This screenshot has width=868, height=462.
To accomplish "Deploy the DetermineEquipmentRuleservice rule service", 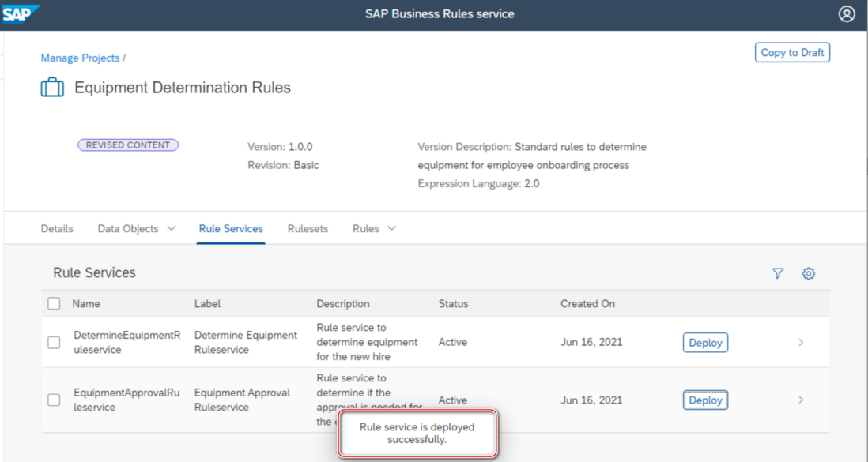I will [705, 343].
